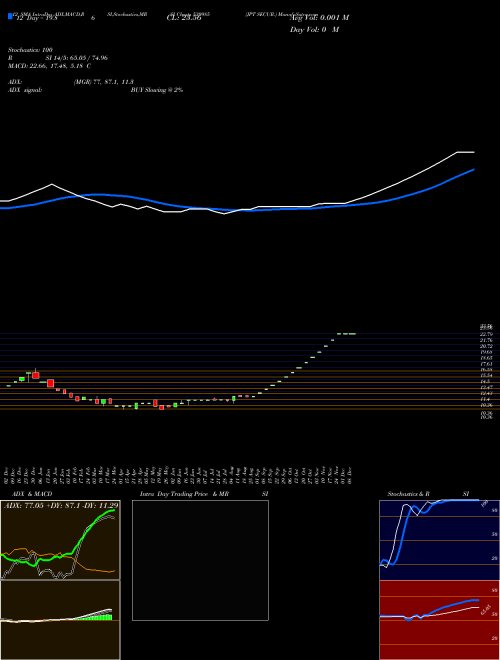
Task: Select the 20.72 price axis label
Action: click(x=486, y=346)
